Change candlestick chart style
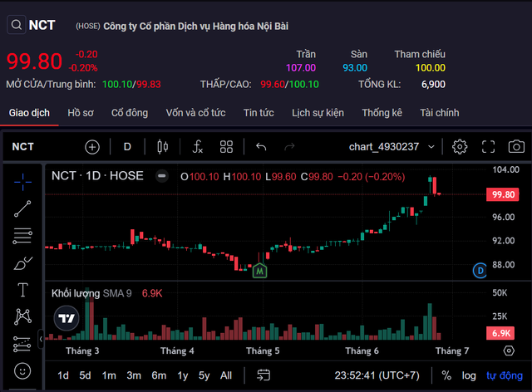This screenshot has width=532, height=392. [x=163, y=147]
